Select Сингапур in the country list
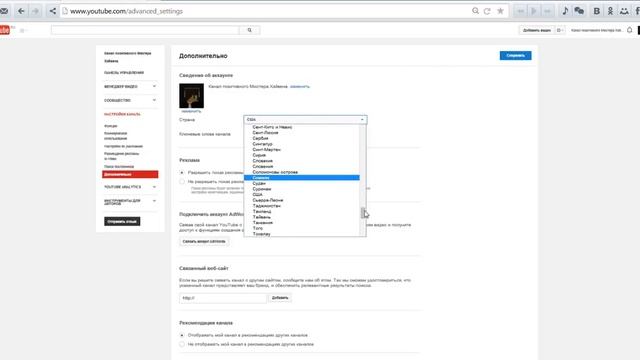Screen dimensions: 640x360 pyautogui.click(x=302, y=144)
